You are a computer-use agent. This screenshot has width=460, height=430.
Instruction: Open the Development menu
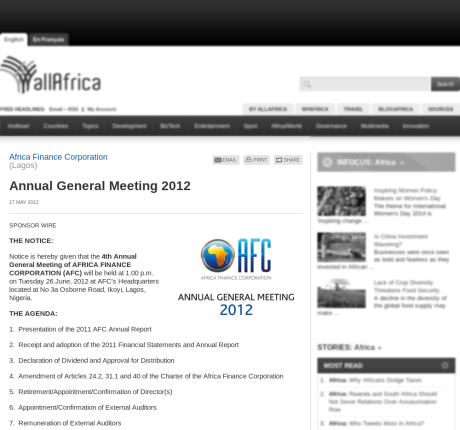pyautogui.click(x=129, y=126)
